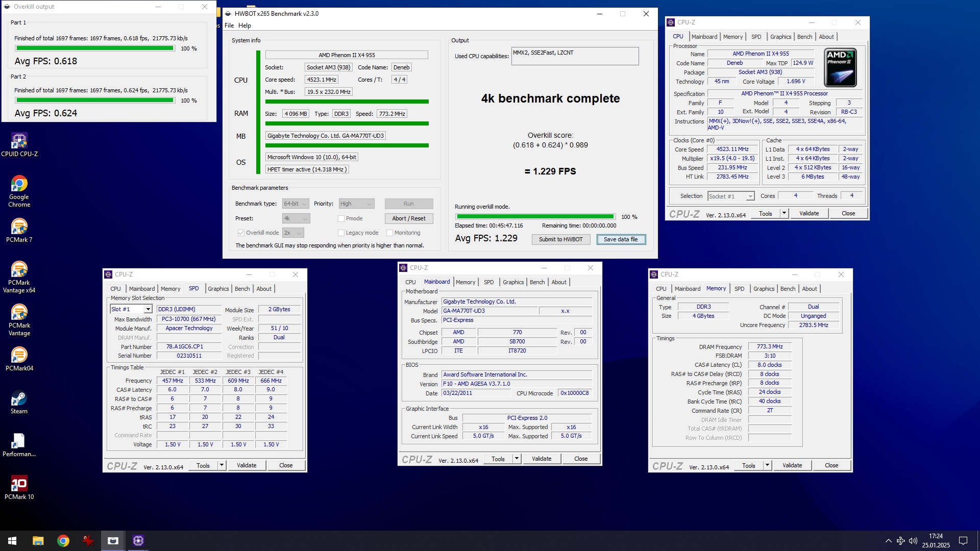Open PCMark 7 desktop icon
This screenshot has height=551, width=980.
[19, 230]
